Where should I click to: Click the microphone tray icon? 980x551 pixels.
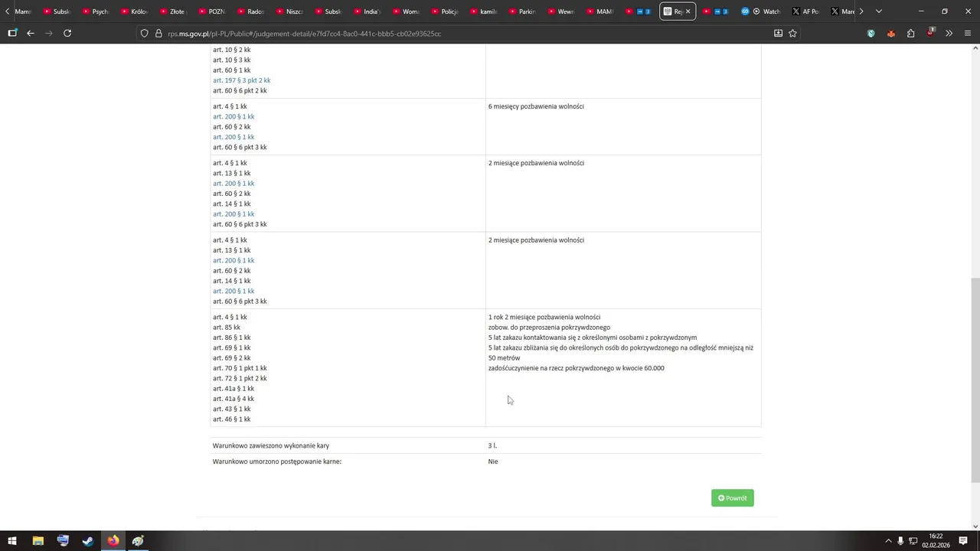tap(900, 541)
